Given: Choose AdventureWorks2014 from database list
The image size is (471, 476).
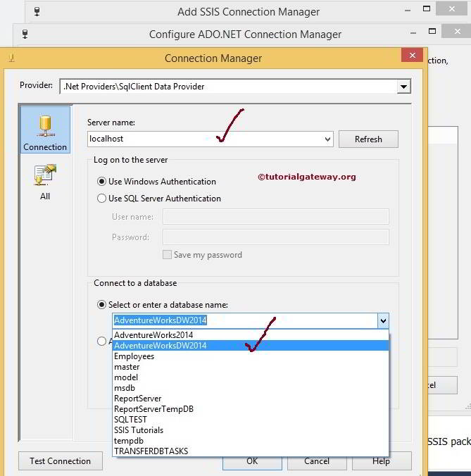Looking at the screenshot, I should (251, 335).
